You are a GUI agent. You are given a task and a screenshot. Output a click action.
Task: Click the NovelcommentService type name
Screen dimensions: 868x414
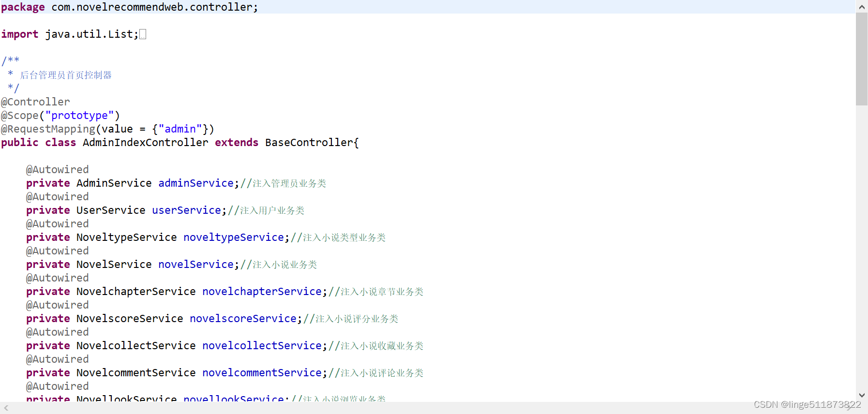136,373
